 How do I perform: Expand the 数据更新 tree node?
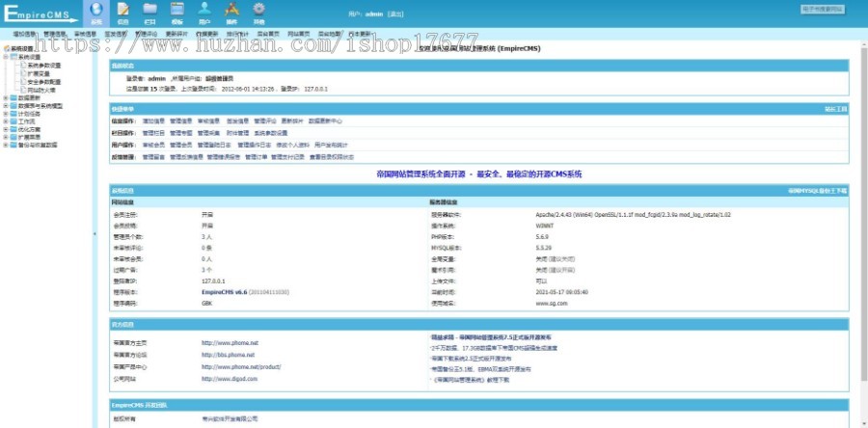(6, 97)
